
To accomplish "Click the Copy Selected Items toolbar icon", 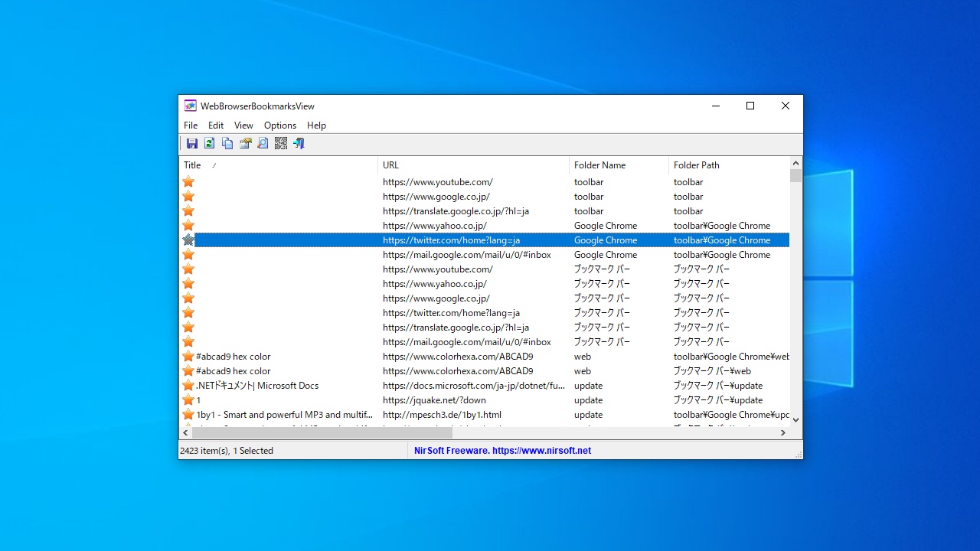I will [227, 143].
